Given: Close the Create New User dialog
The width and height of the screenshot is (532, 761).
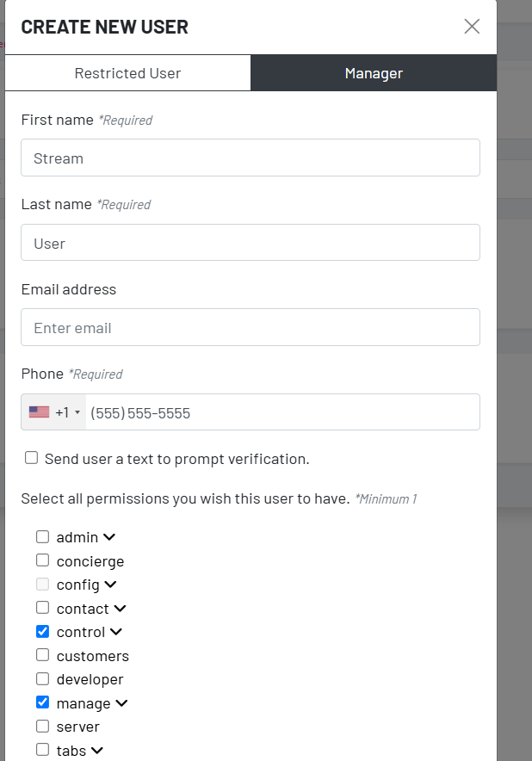Looking at the screenshot, I should (472, 27).
